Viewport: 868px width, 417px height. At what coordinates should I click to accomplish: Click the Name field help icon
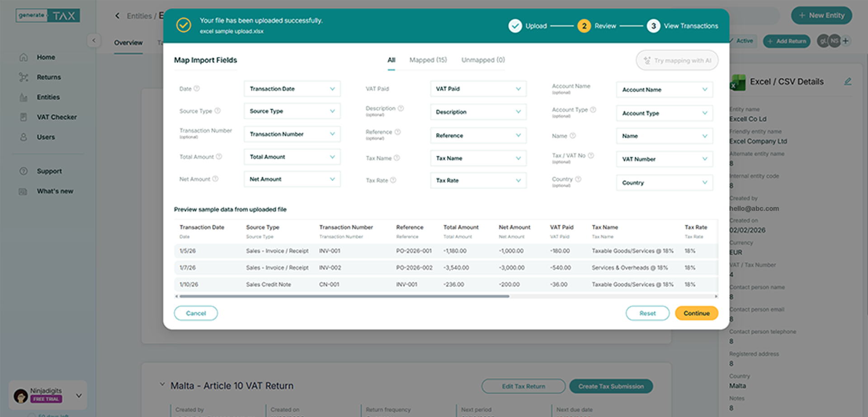coord(573,136)
